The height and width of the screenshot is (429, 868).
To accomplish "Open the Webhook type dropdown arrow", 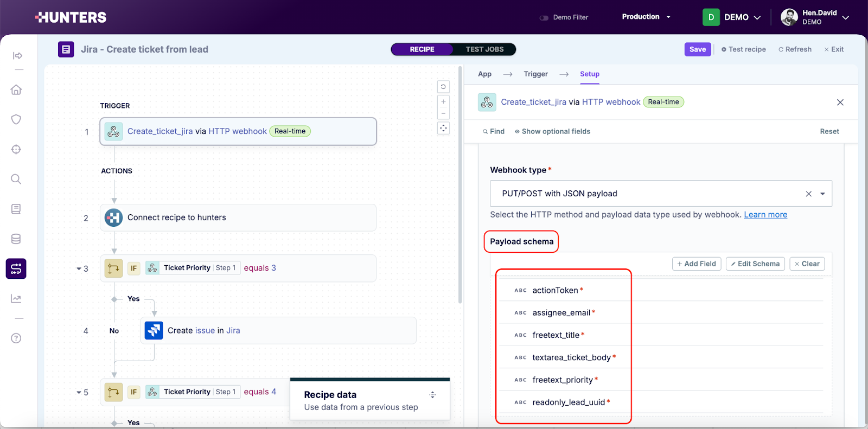I will click(x=822, y=194).
